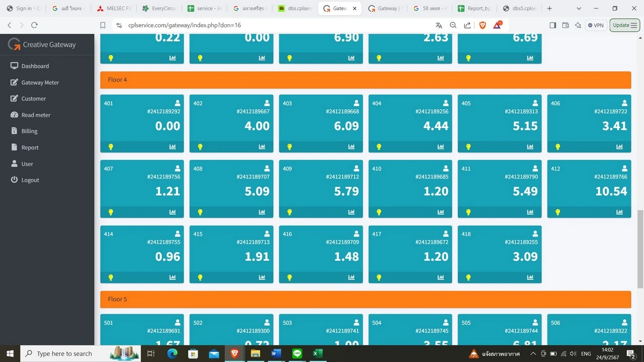This screenshot has height=362, width=644.
Task: Click the light bulb icon on room 401
Action: click(x=111, y=147)
